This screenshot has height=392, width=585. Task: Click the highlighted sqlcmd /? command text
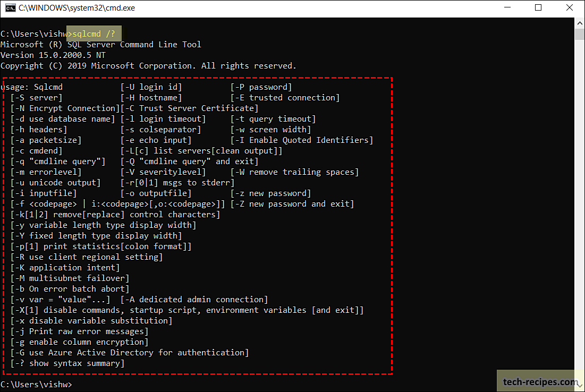click(x=94, y=33)
